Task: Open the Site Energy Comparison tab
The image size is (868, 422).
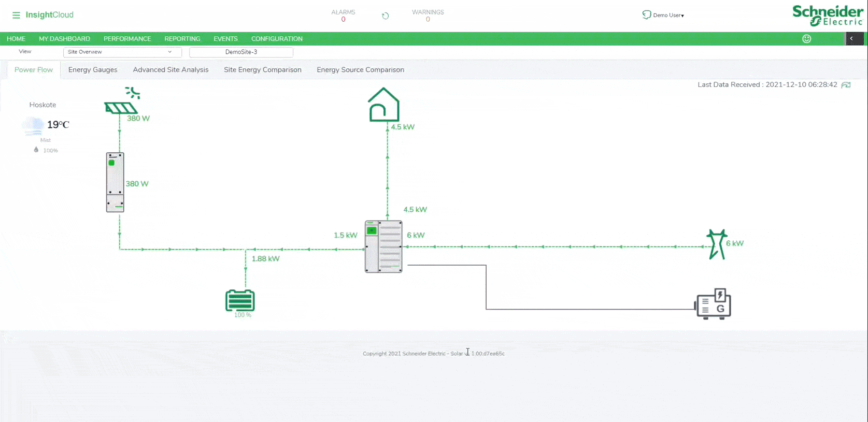Action: coord(263,70)
